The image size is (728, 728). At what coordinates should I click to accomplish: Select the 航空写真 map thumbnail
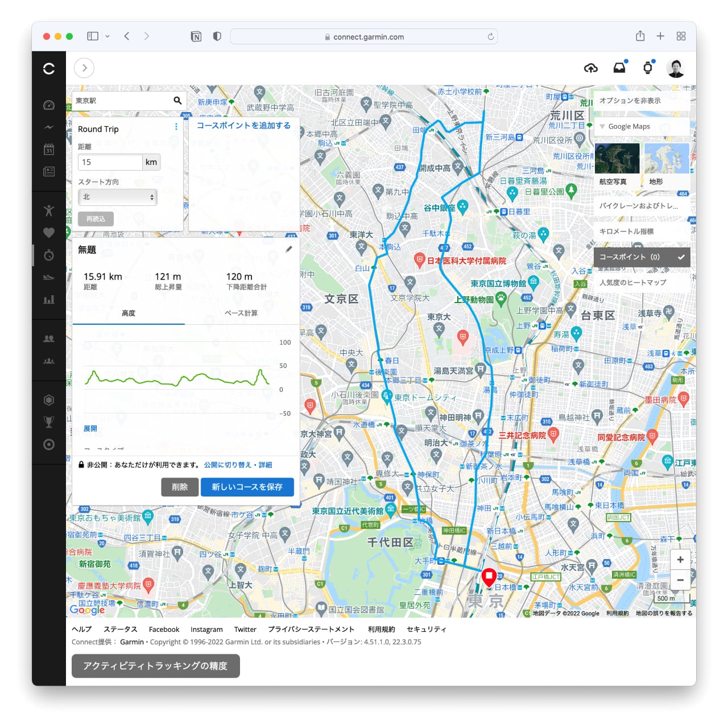click(x=617, y=159)
